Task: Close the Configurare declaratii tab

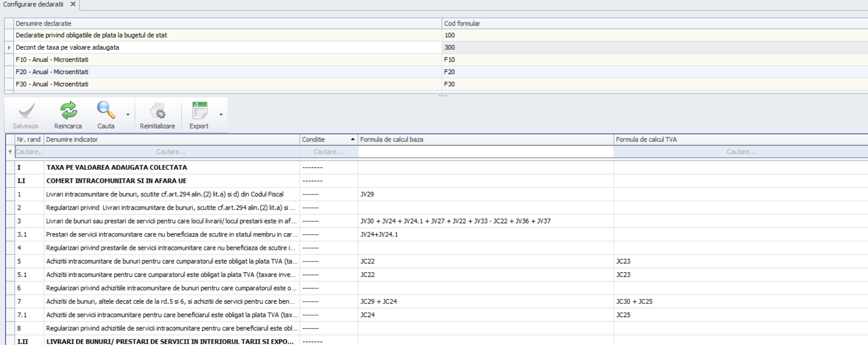Action: pyautogui.click(x=73, y=4)
